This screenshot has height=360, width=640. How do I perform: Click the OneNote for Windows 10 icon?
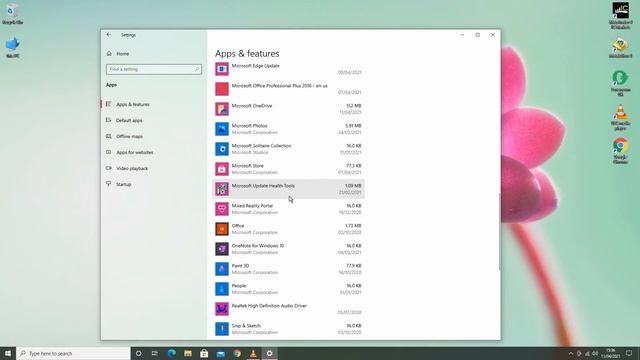(x=222, y=249)
